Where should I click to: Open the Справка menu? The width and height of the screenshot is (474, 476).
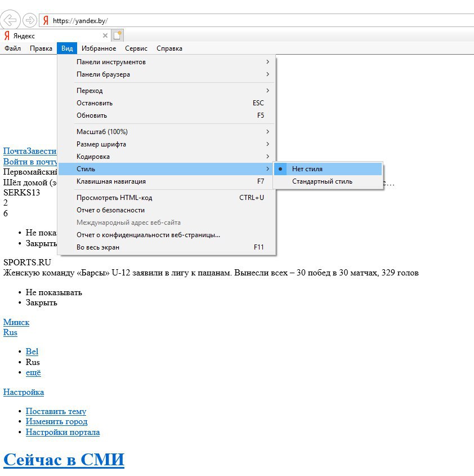click(169, 48)
